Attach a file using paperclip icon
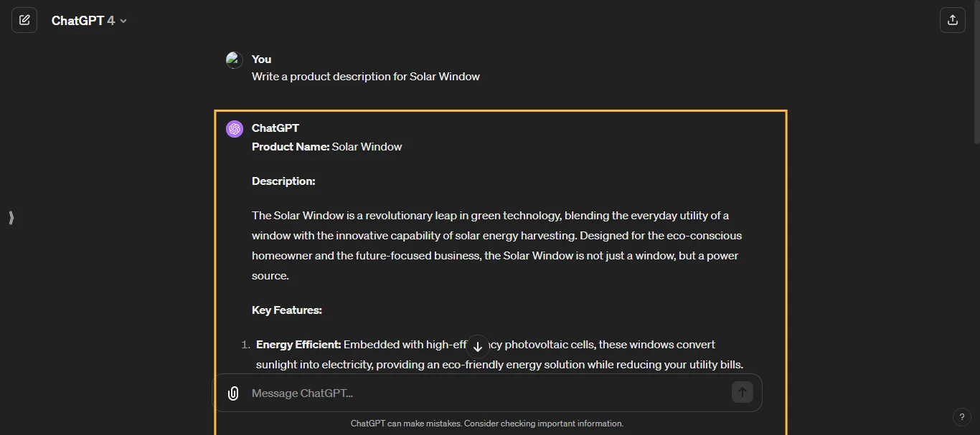 pyautogui.click(x=233, y=393)
